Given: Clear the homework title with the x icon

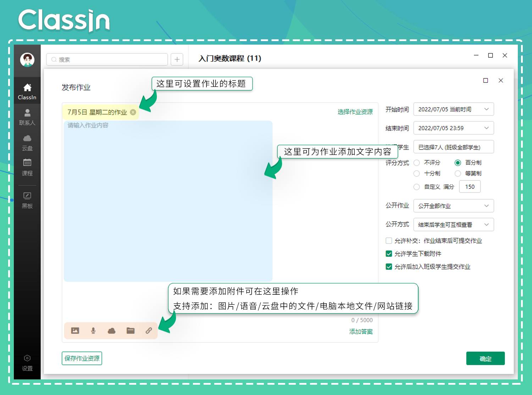Looking at the screenshot, I should click(x=133, y=112).
